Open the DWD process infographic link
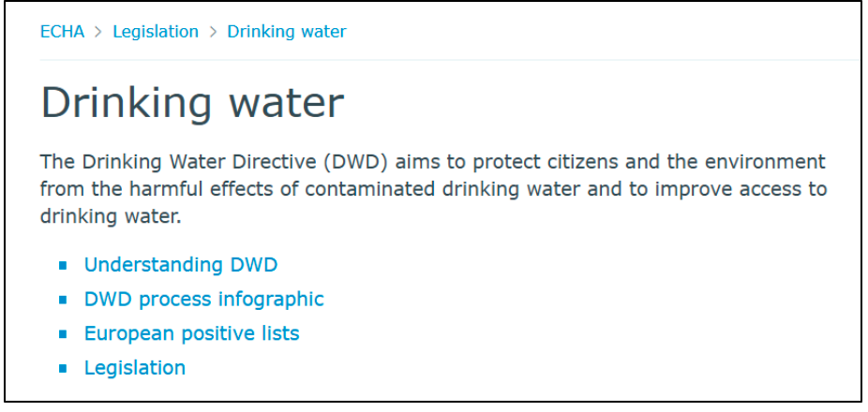 point(203,300)
